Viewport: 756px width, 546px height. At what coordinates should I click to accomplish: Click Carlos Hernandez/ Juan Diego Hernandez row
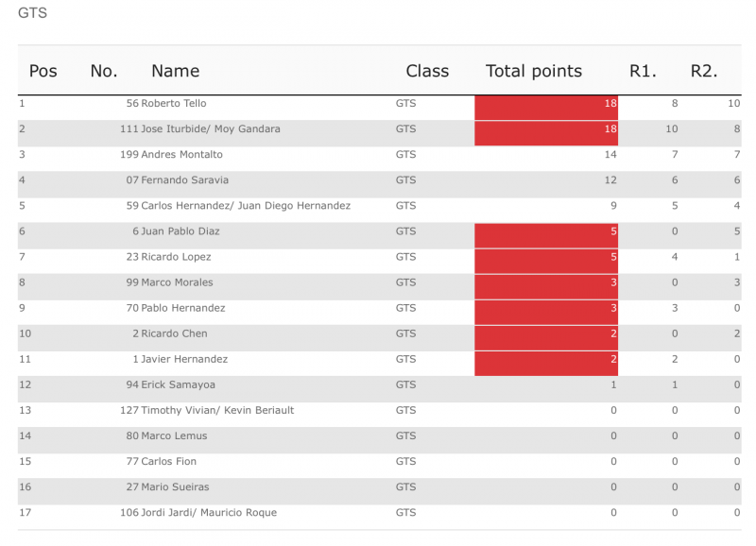pyautogui.click(x=246, y=205)
